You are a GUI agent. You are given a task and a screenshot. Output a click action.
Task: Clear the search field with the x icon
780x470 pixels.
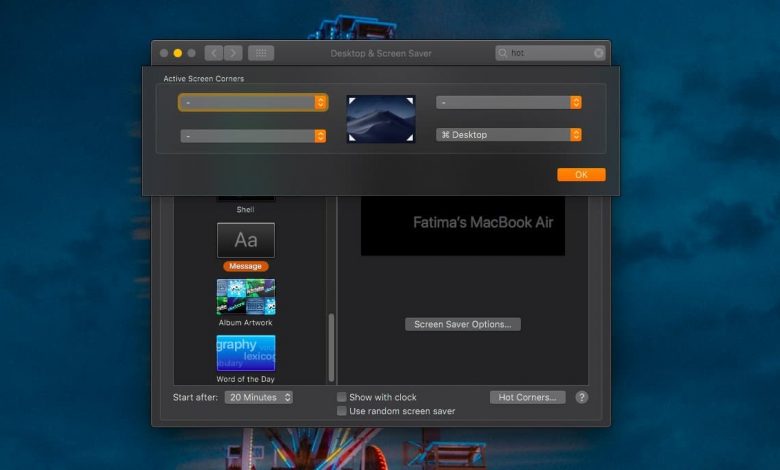(x=598, y=53)
